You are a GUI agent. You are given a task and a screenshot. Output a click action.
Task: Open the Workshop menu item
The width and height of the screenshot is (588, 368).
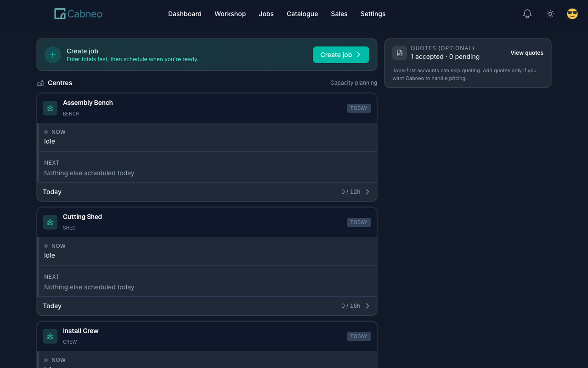coord(230,14)
